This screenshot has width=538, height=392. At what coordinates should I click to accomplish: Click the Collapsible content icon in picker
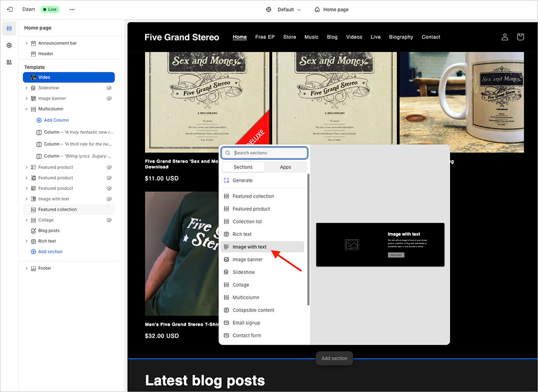[226, 310]
